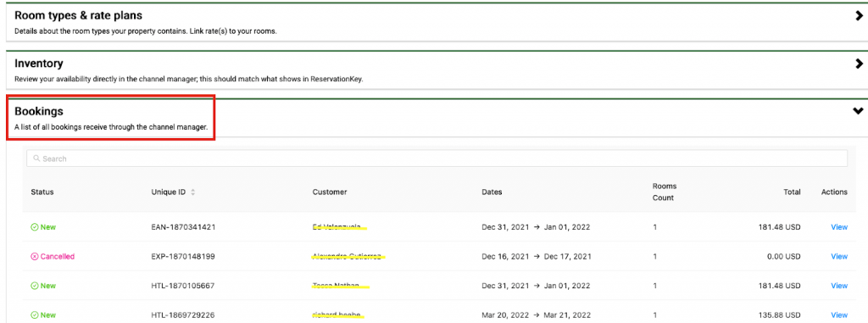Click New status icon for HTL-1869729226
The width and height of the screenshot is (868, 323).
point(34,315)
